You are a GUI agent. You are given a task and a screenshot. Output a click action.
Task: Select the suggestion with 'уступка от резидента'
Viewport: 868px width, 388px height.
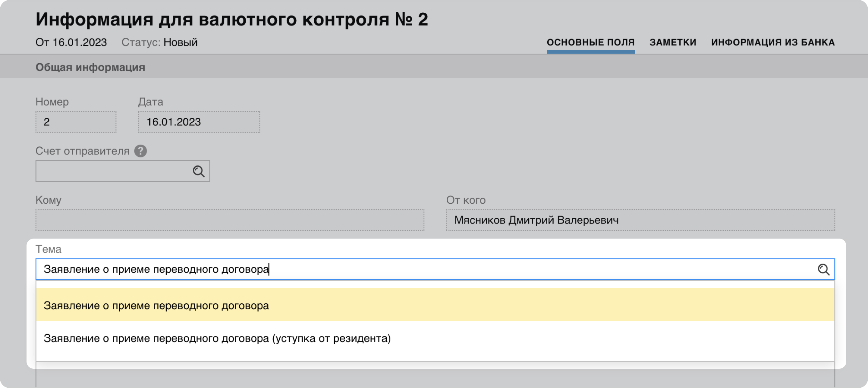pyautogui.click(x=217, y=338)
